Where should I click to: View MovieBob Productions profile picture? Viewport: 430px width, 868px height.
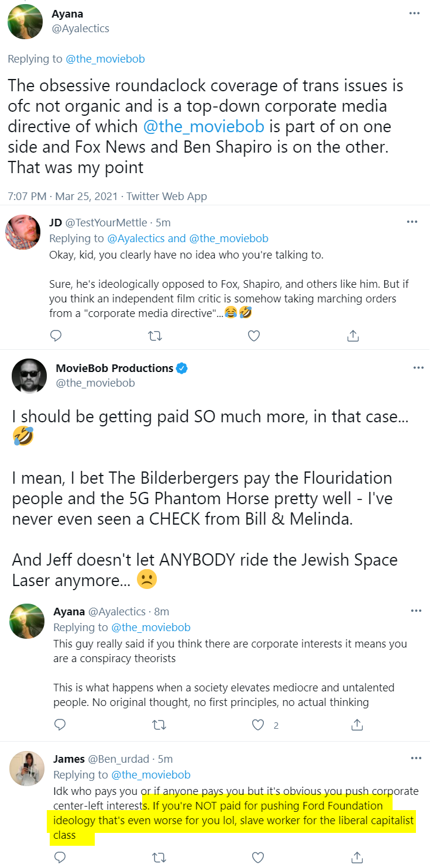(x=29, y=376)
